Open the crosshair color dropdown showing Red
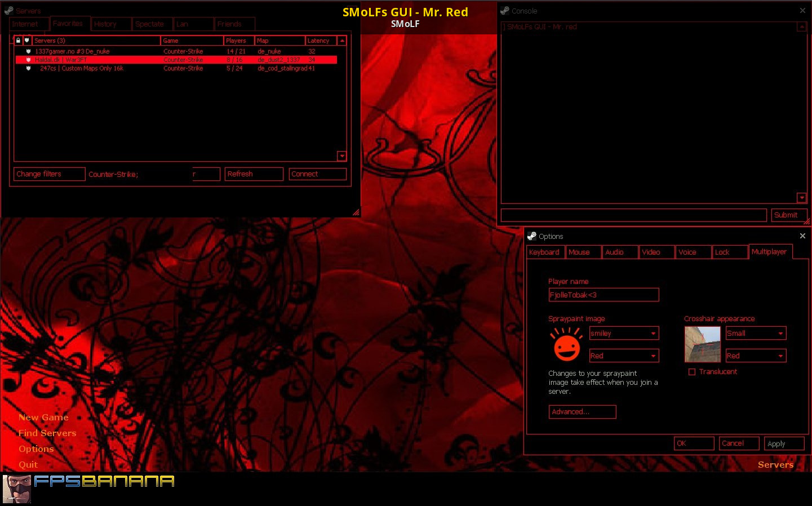 coord(756,356)
